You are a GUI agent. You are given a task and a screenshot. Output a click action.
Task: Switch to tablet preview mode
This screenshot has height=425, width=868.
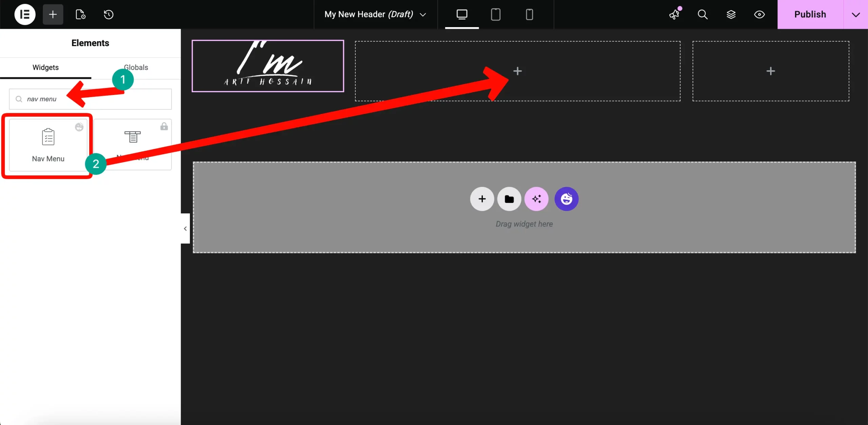tap(495, 14)
